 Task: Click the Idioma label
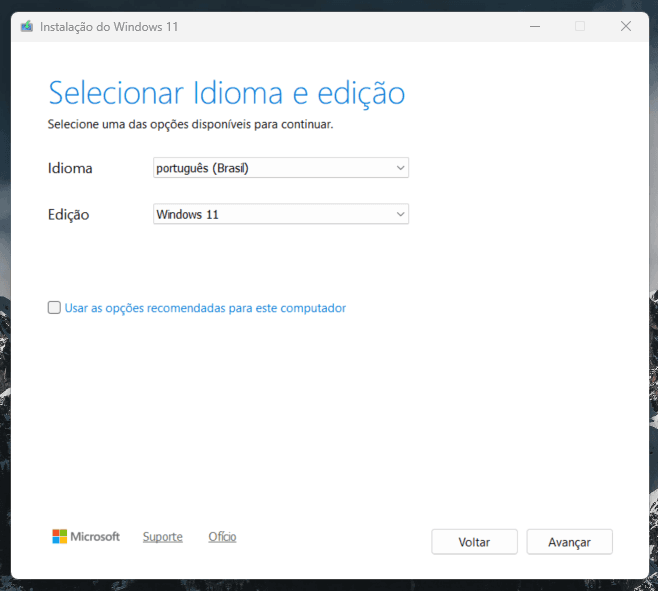click(x=70, y=168)
